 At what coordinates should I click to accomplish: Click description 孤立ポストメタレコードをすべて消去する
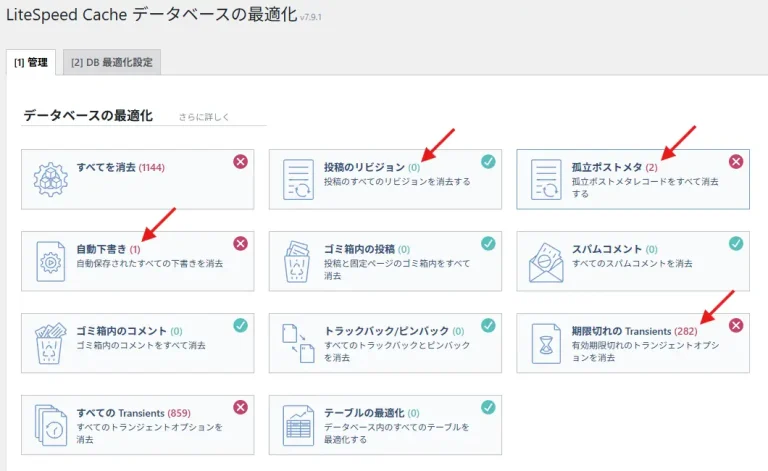645,188
